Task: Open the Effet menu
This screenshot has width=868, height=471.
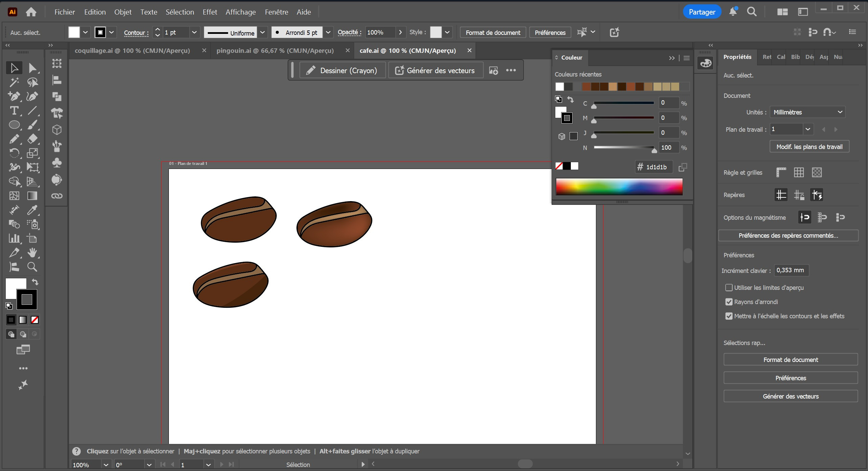Action: click(209, 12)
